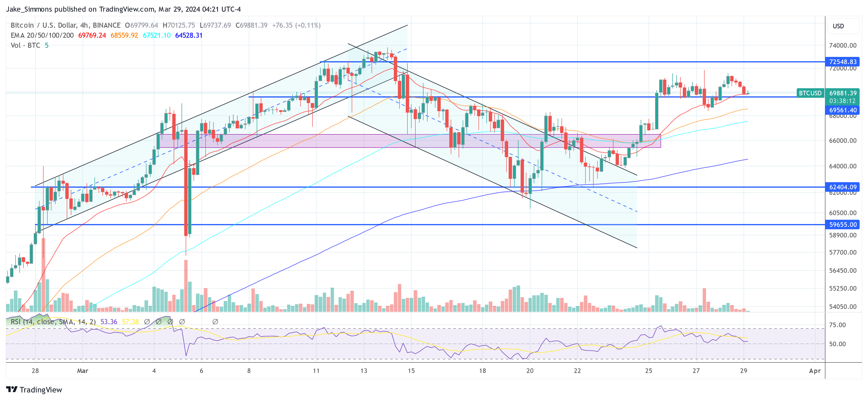This screenshot has width=868, height=400.
Task: Click the 25 date label on time axis
Action: pos(649,371)
